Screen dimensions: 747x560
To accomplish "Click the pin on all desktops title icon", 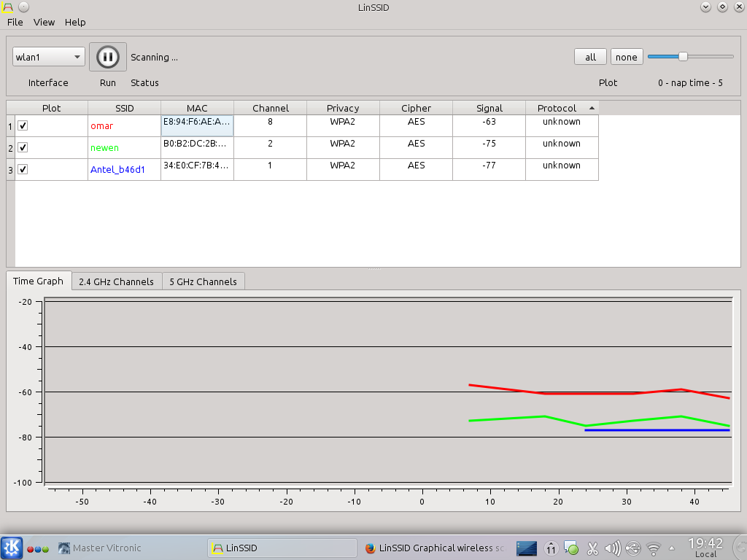I will pyautogui.click(x=23, y=7).
